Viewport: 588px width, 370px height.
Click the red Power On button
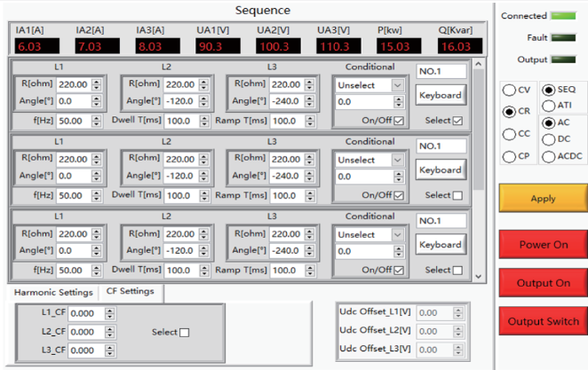click(x=543, y=245)
